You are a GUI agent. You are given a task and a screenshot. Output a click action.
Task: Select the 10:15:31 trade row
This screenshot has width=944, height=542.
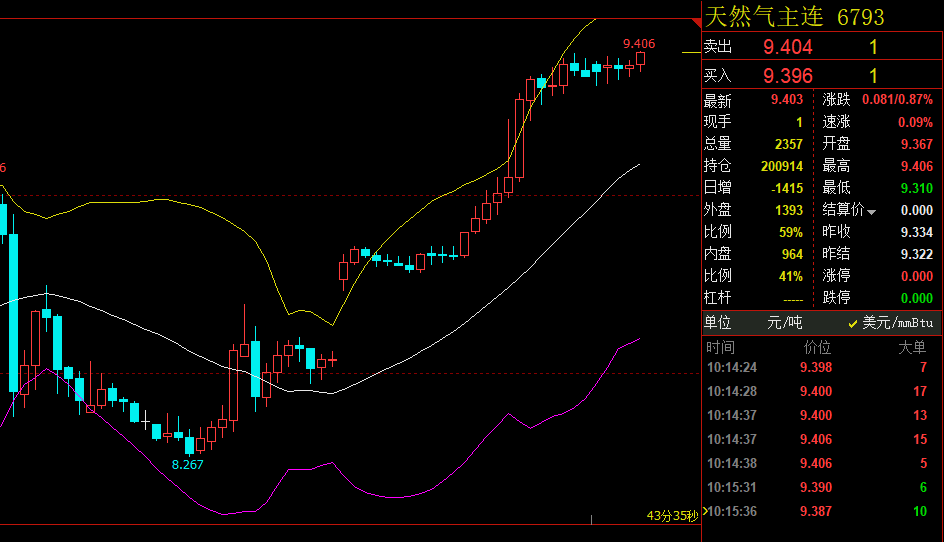click(x=821, y=488)
